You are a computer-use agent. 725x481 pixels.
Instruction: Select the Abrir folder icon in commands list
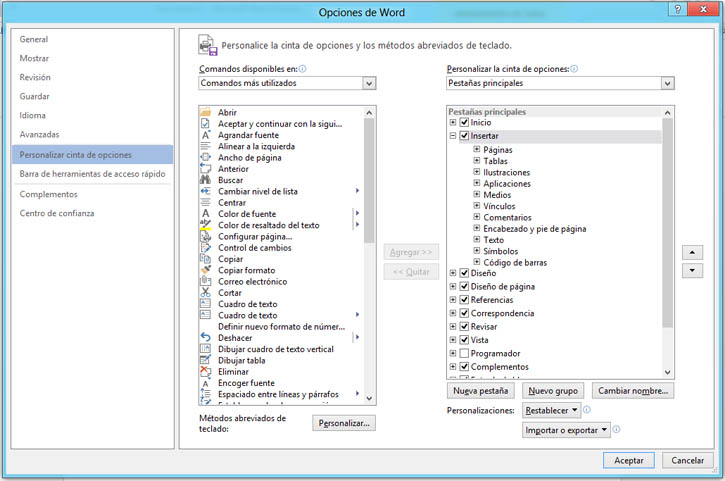pyautogui.click(x=206, y=112)
